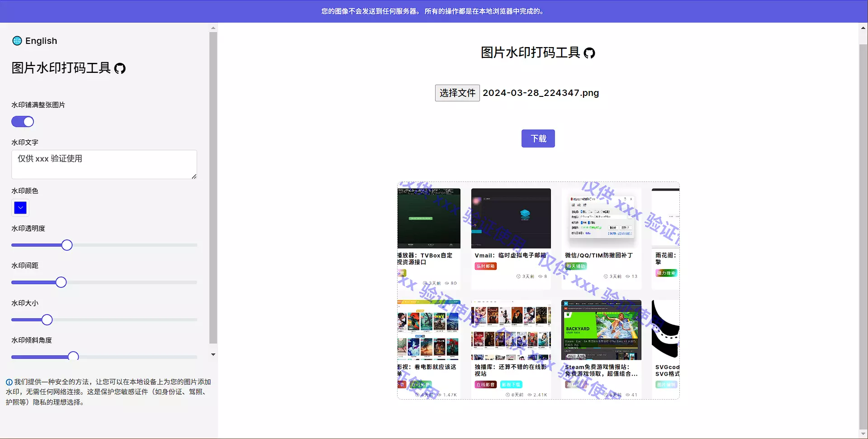Click page scrollbar down arrow
This screenshot has height=439, width=868.
point(863,434)
